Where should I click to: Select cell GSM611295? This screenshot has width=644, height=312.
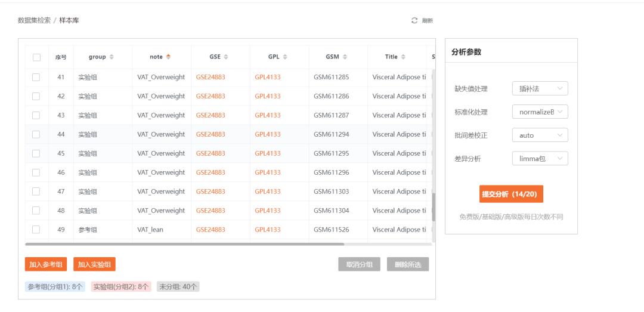(331, 153)
